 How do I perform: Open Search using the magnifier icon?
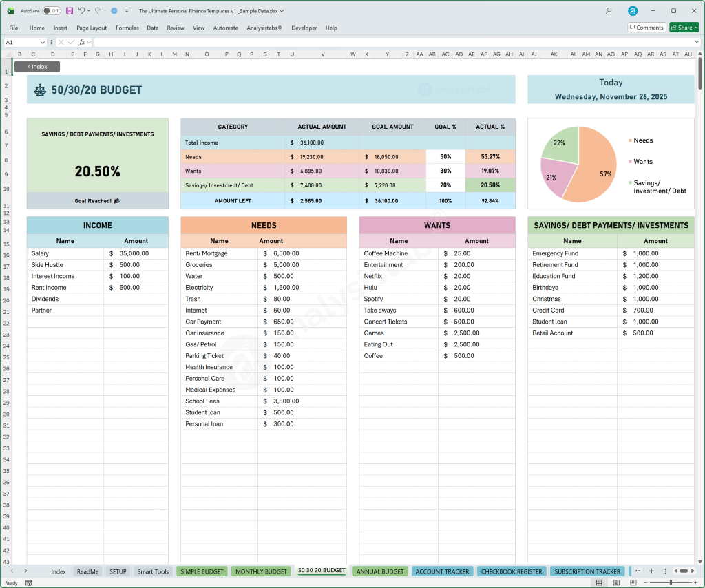click(609, 10)
